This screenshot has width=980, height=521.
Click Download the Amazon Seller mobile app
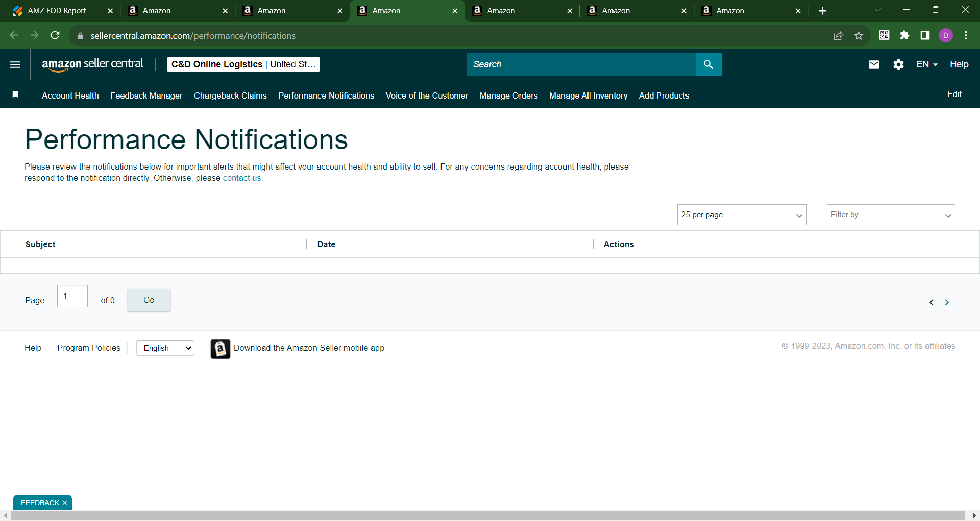[309, 348]
